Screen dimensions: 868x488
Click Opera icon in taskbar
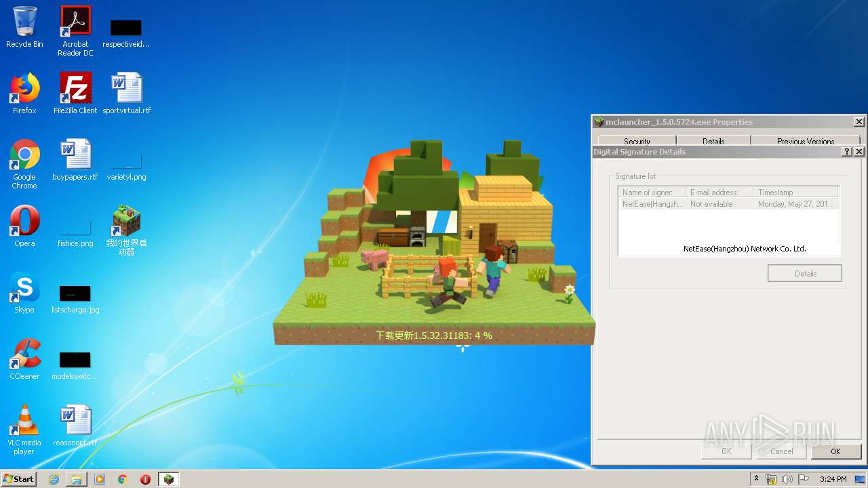point(145,479)
